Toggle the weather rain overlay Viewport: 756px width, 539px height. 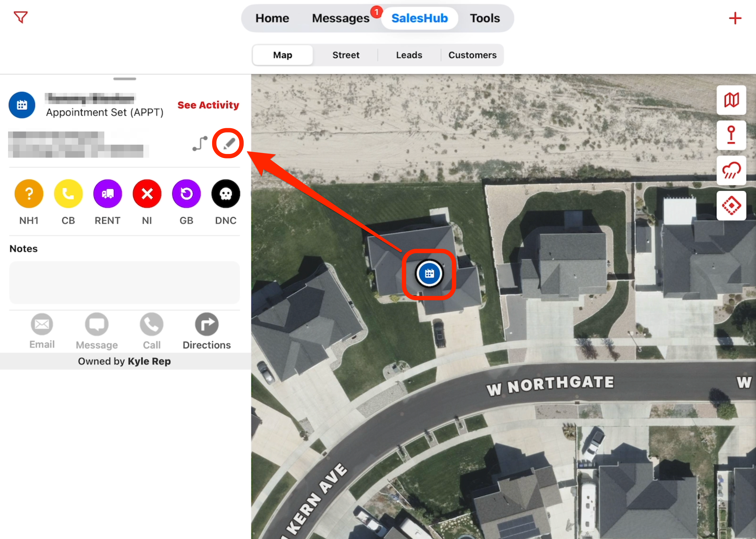pos(731,170)
